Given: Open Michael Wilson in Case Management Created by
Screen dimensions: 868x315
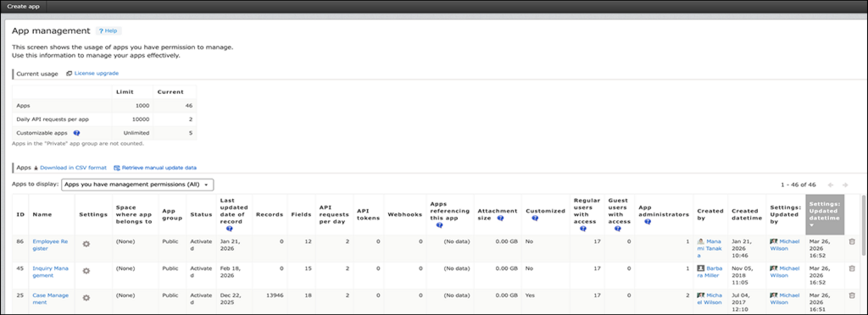Looking at the screenshot, I should 709,298.
